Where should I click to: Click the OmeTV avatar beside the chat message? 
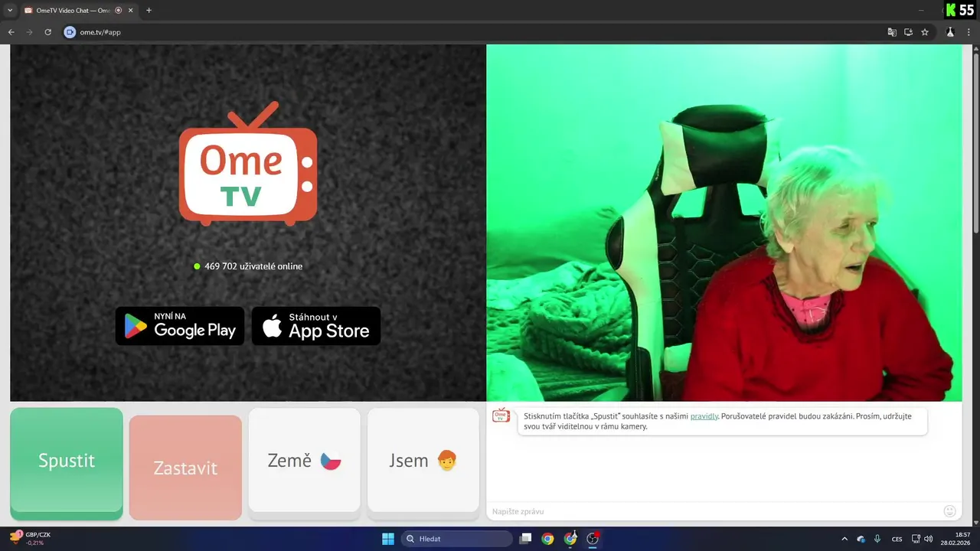point(501,416)
